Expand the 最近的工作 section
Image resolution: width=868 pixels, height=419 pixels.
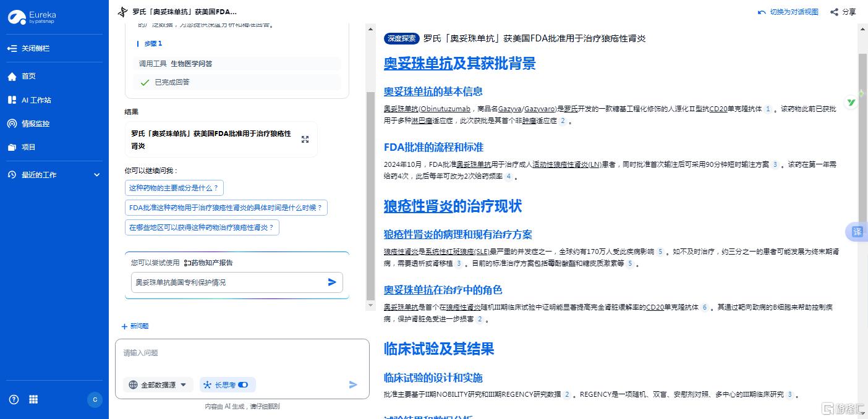96,175
